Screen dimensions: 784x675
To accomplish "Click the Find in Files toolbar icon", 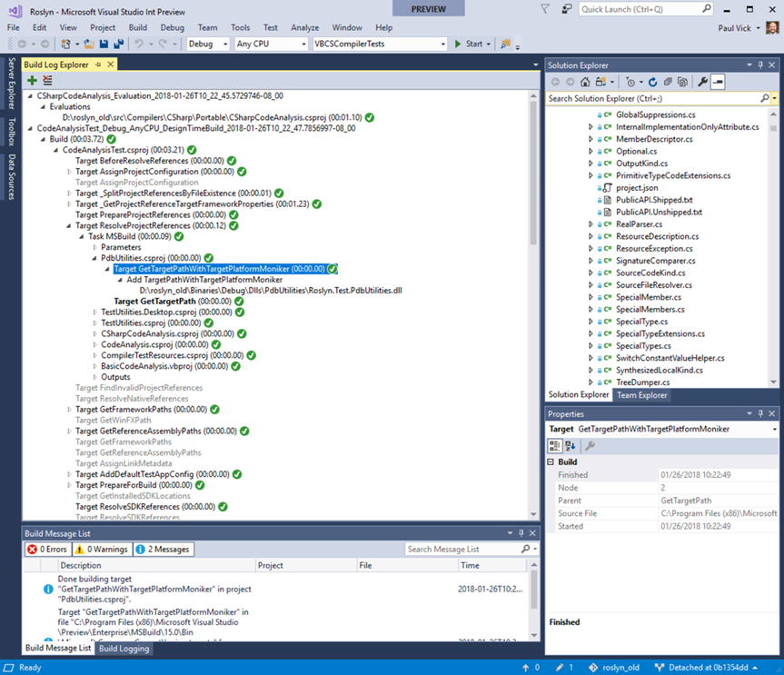I will coord(505,44).
